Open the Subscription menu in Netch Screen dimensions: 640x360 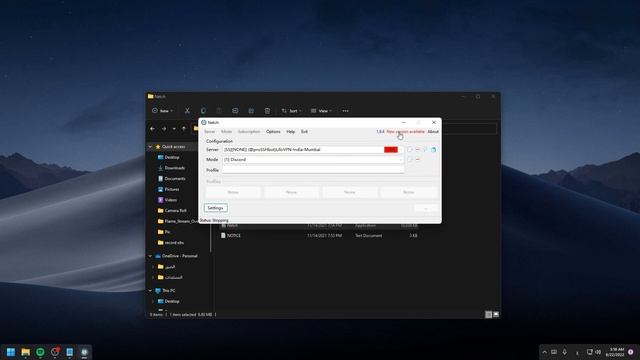[x=249, y=132]
